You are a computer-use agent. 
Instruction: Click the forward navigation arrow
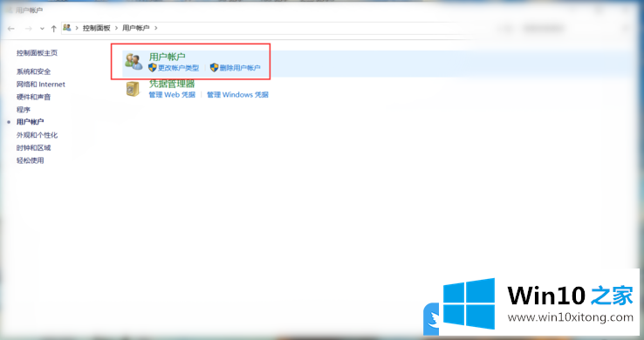click(x=28, y=28)
